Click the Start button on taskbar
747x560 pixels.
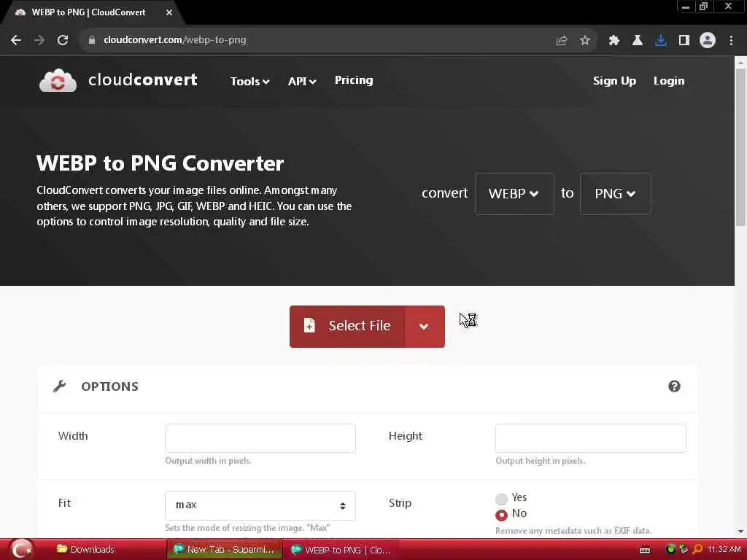click(x=21, y=549)
